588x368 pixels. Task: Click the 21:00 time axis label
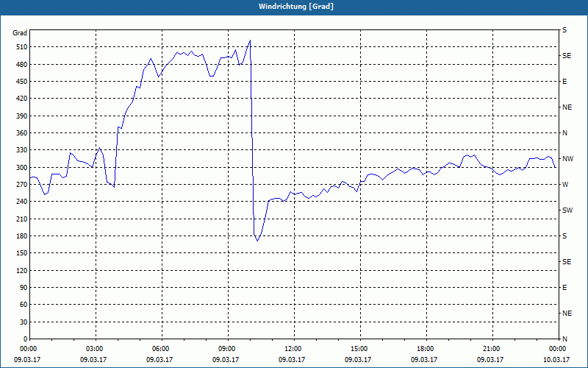coord(492,349)
